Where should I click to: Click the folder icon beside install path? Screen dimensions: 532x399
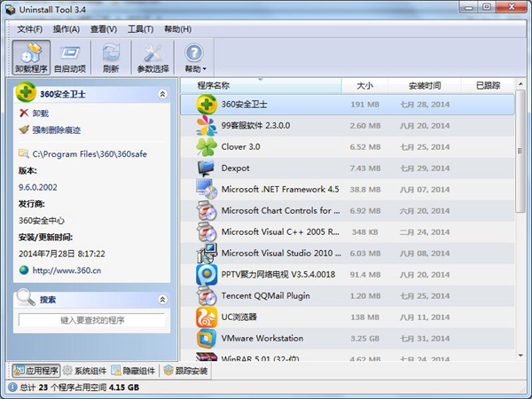click(23, 153)
